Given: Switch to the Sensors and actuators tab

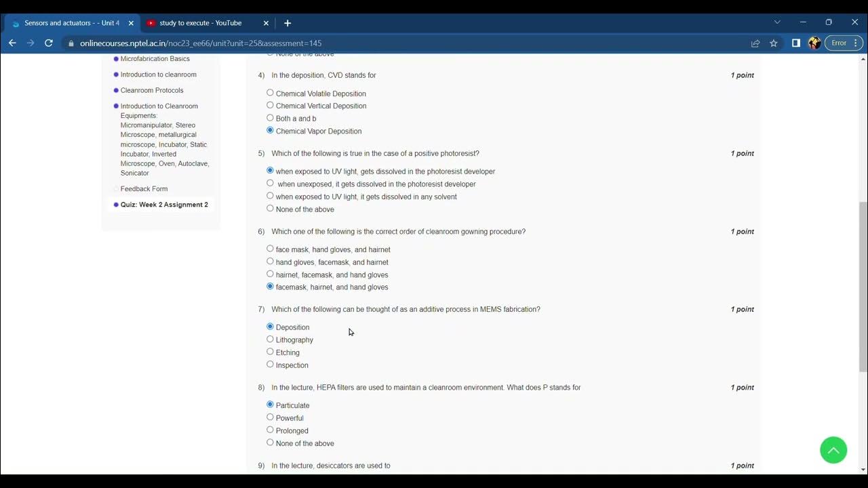Looking at the screenshot, I should (x=71, y=23).
